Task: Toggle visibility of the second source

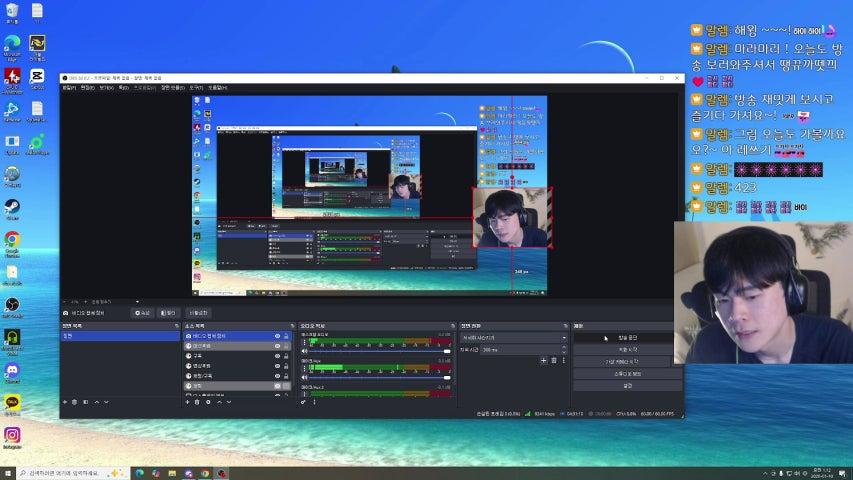Action: [277, 346]
